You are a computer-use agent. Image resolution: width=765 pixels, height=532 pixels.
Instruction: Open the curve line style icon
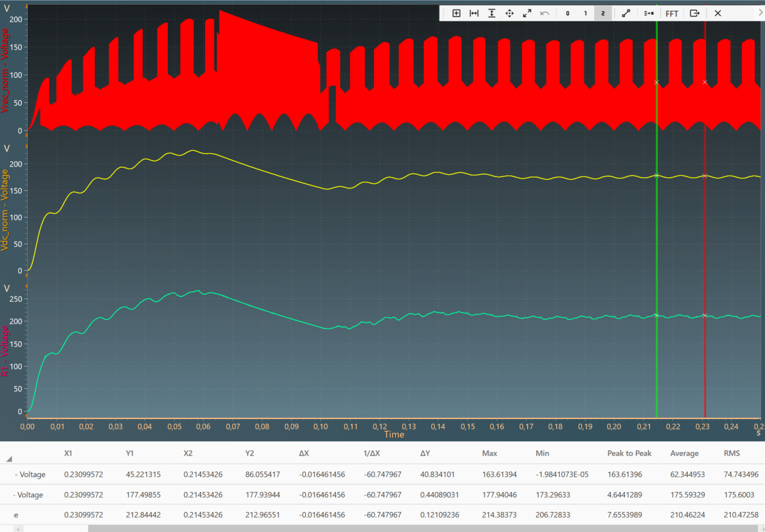[626, 14]
